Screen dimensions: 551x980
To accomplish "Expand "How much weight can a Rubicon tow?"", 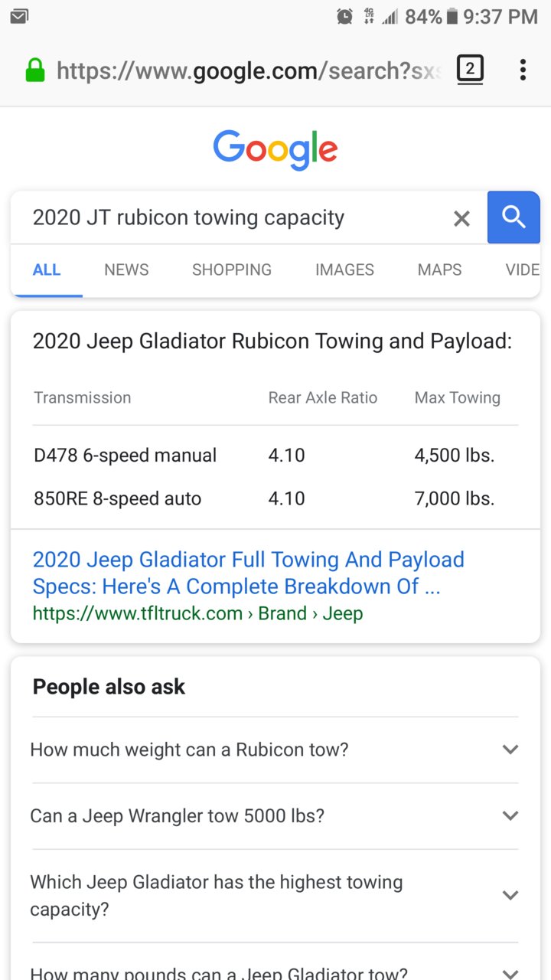I will point(275,750).
